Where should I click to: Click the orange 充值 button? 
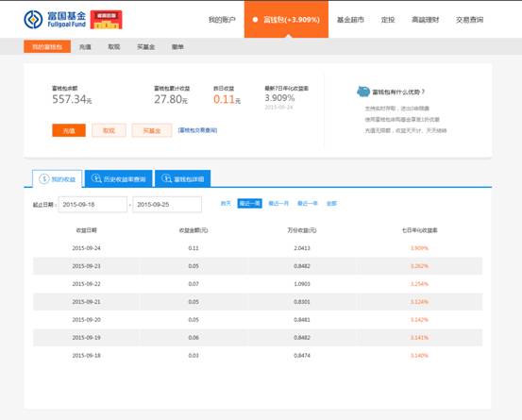click(x=69, y=130)
